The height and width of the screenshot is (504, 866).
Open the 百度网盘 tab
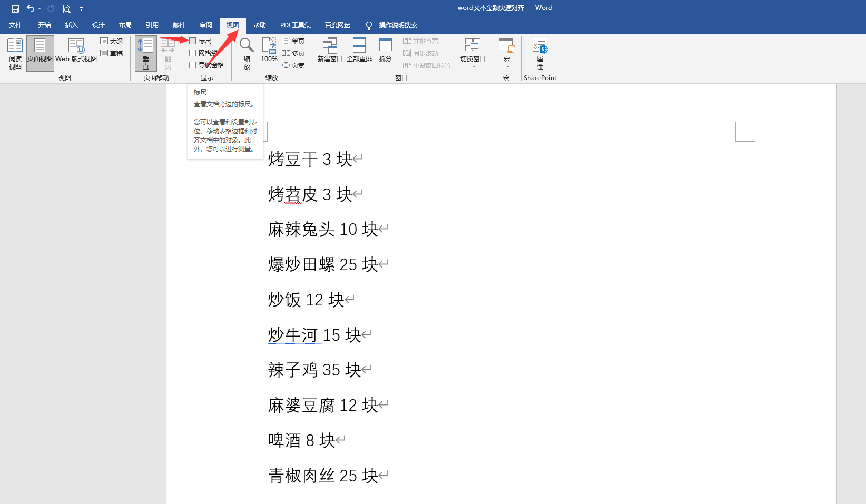coord(338,25)
